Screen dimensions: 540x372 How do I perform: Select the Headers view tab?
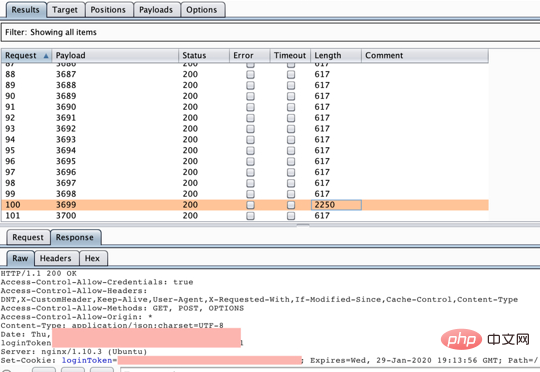point(56,258)
